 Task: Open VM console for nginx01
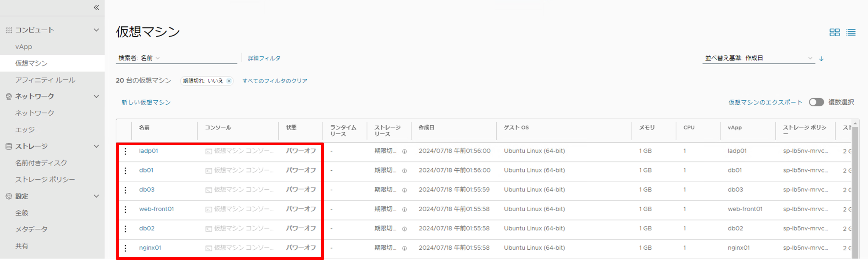coord(239,248)
